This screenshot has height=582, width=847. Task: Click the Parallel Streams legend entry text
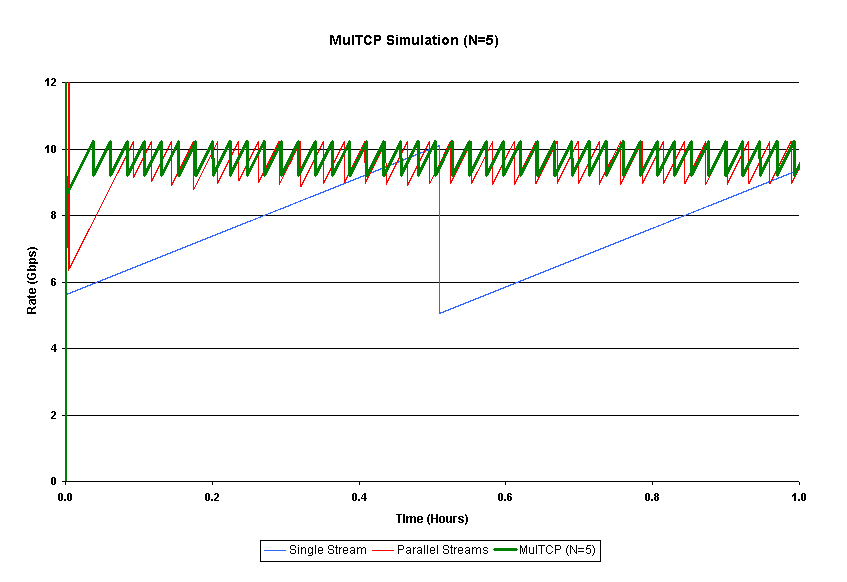[442, 550]
